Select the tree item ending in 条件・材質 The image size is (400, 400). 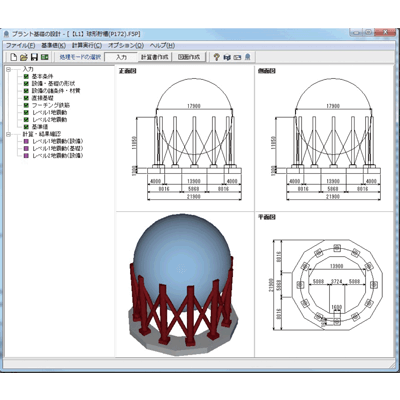tap(56, 91)
